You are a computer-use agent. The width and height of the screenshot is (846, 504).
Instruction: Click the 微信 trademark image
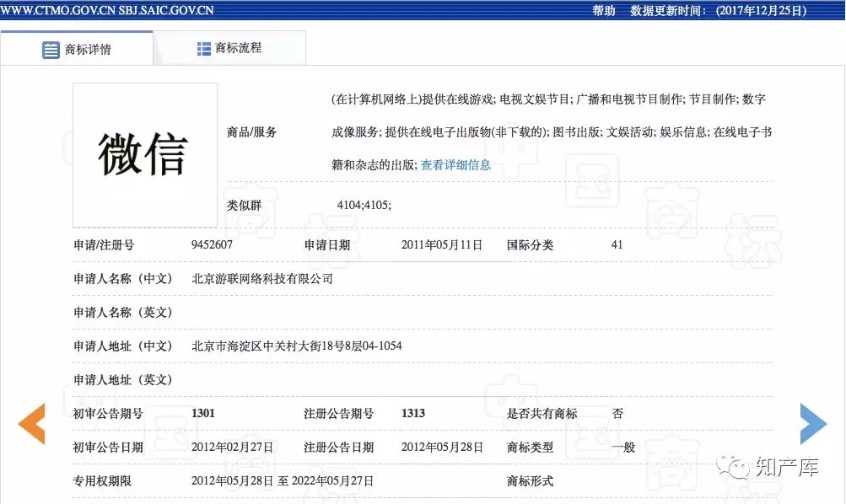[145, 155]
